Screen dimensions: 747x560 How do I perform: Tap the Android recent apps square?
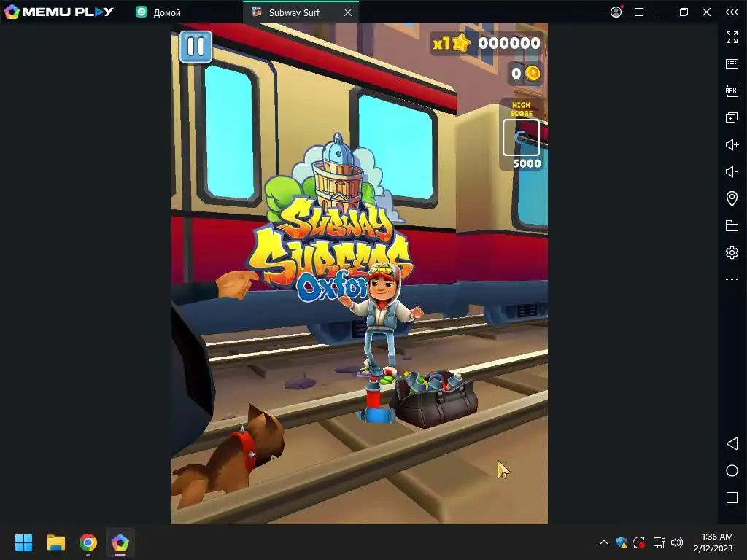click(732, 498)
